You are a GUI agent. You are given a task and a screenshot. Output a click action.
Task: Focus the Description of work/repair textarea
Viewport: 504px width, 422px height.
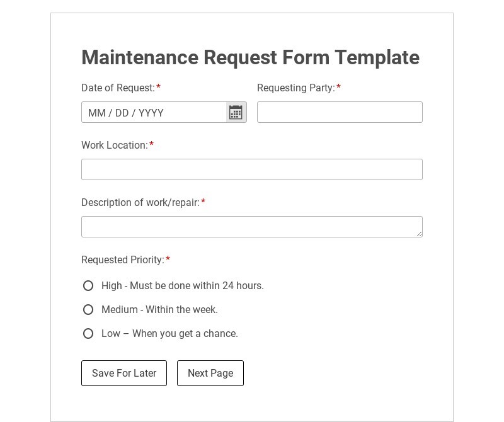(251, 227)
